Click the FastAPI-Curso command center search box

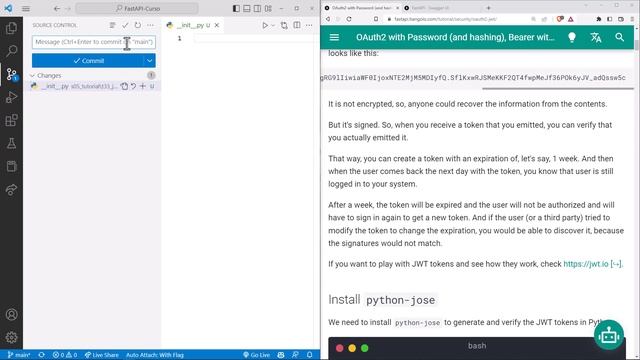click(x=137, y=8)
